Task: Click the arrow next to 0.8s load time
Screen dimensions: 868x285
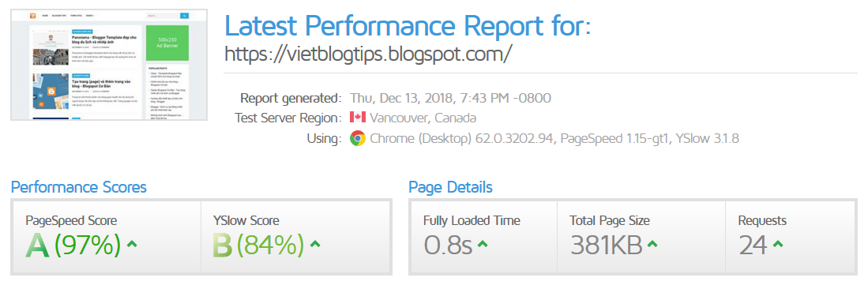Action: click(482, 243)
